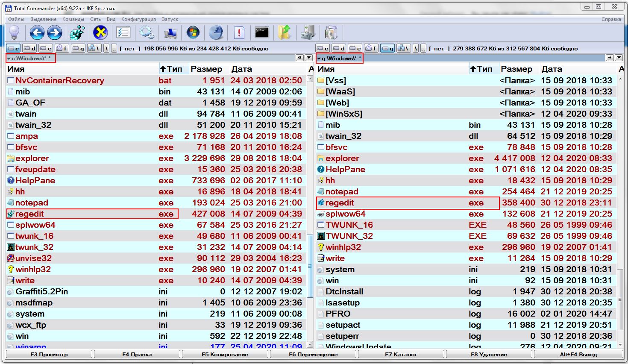The width and height of the screenshot is (628, 364).
Task: Expand the g:\Windows path dropdown arrow
Action: click(x=319, y=59)
